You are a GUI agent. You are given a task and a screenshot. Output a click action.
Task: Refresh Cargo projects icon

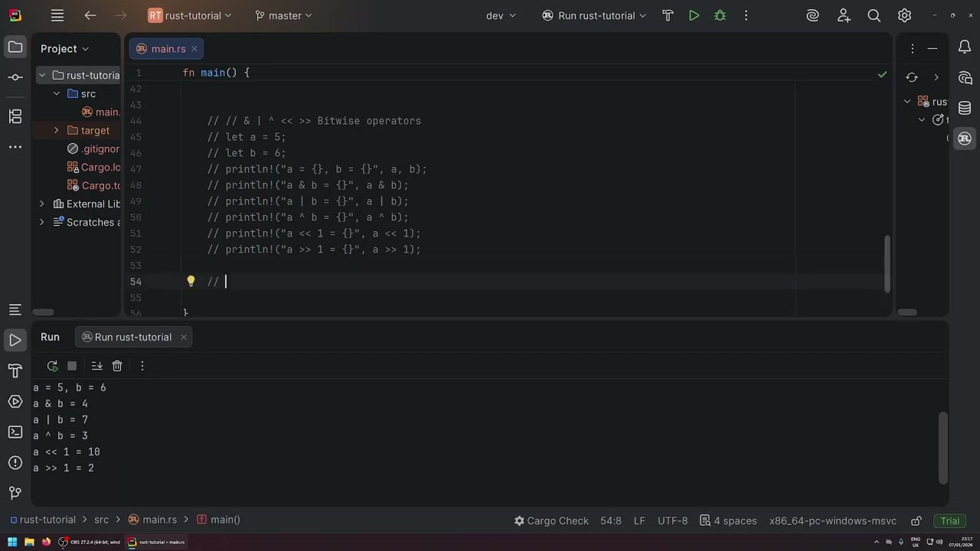coord(911,77)
